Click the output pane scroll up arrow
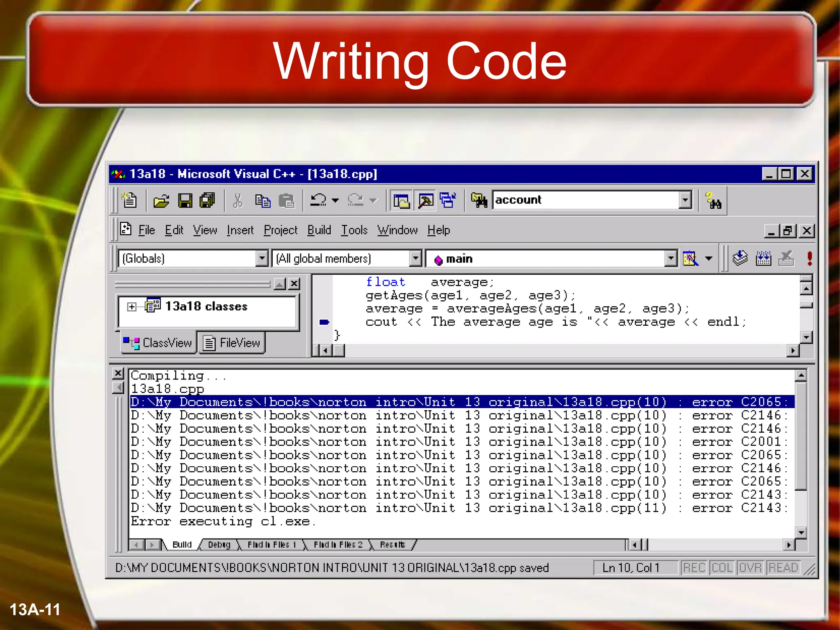The image size is (840, 630). (x=801, y=375)
